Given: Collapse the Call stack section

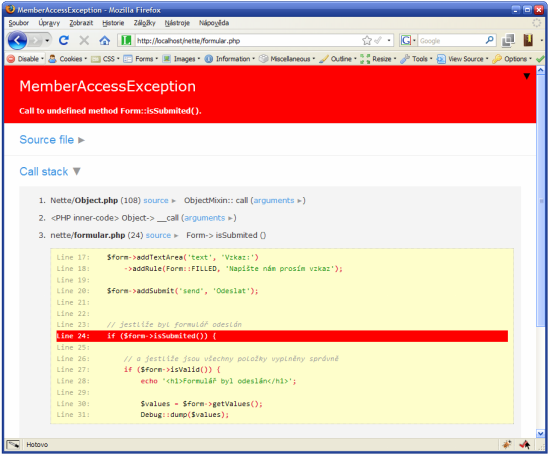Looking at the screenshot, I should coord(50,172).
